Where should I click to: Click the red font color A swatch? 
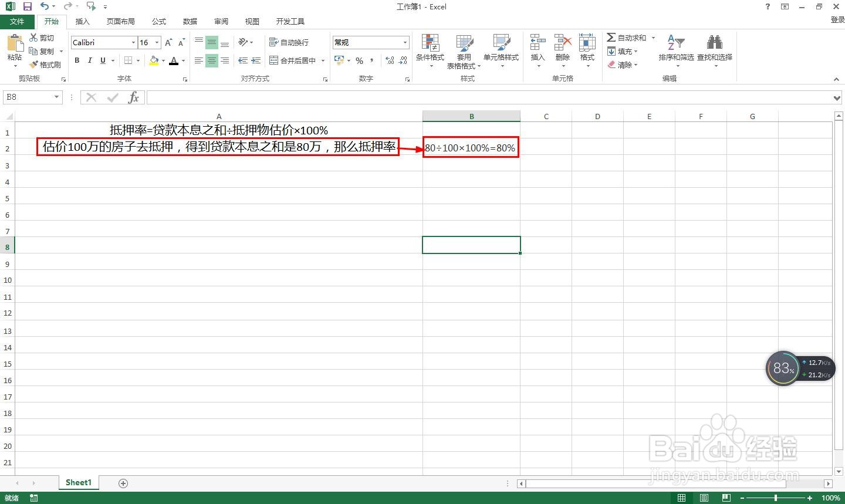coord(174,60)
